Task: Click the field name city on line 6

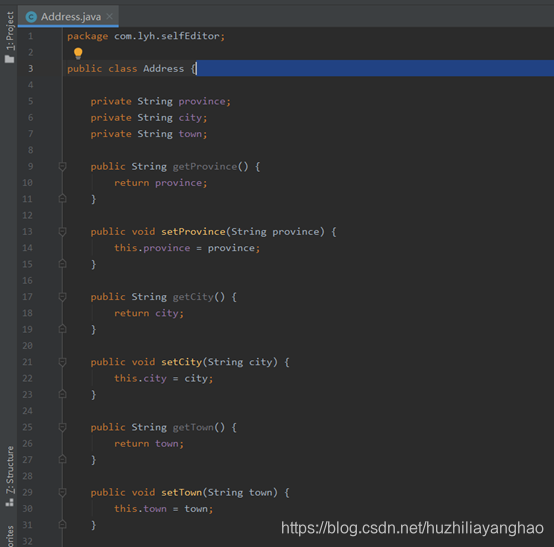Action: coord(190,118)
